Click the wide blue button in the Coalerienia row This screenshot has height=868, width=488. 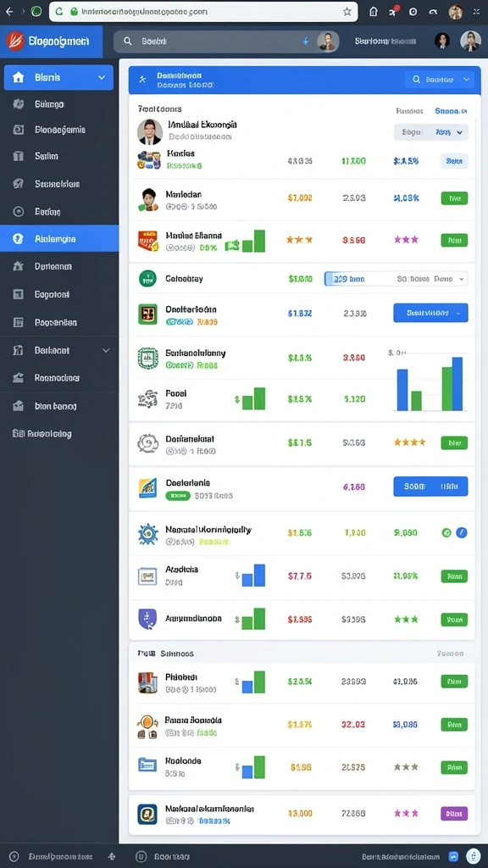430,486
